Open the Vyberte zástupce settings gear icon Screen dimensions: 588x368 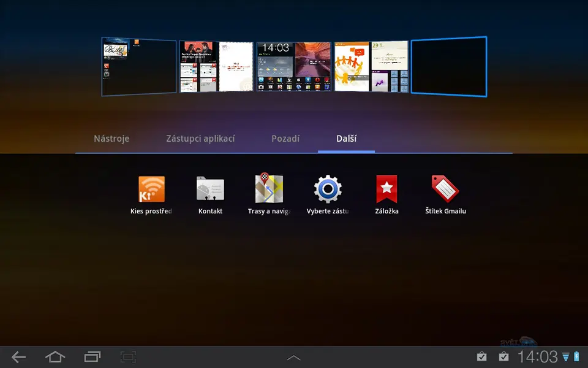click(x=328, y=190)
